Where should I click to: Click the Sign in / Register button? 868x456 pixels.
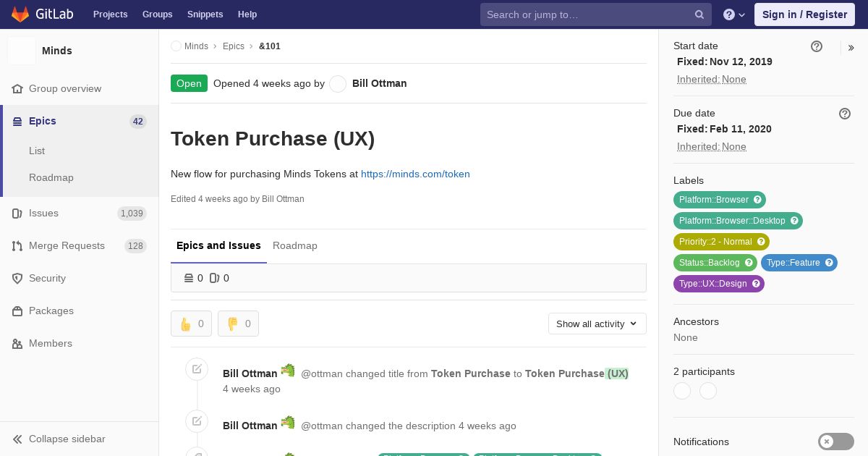pos(804,14)
